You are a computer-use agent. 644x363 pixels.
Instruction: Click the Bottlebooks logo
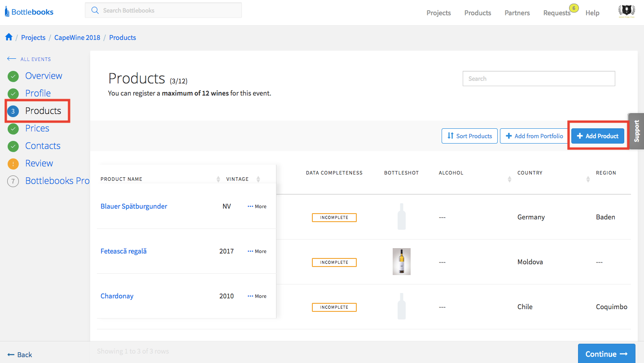[29, 12]
